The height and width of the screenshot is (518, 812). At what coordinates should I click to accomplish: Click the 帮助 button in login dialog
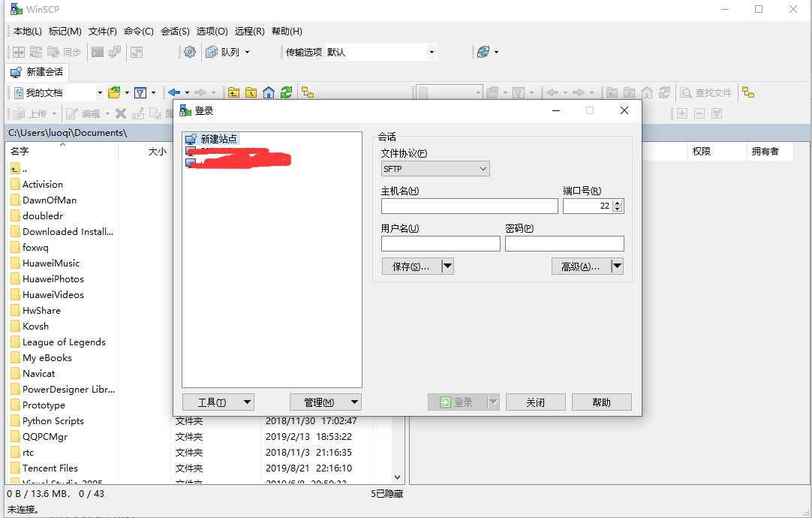[x=601, y=402]
